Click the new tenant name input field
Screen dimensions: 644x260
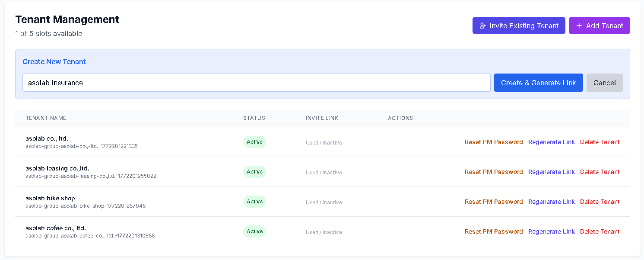click(x=256, y=83)
